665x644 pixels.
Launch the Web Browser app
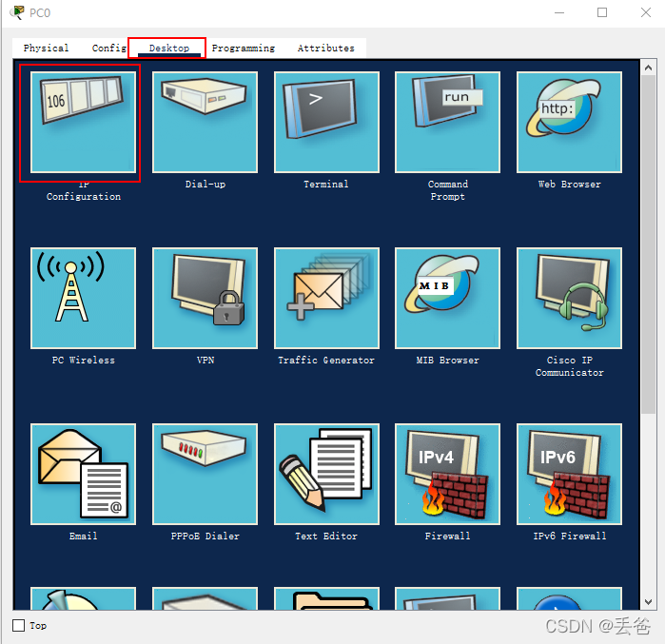click(x=569, y=122)
